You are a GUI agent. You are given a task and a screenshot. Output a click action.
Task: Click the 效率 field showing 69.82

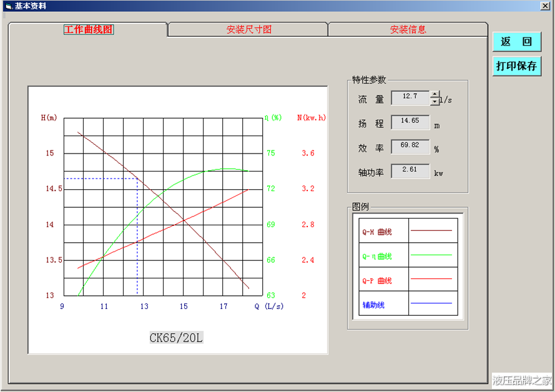coord(410,145)
